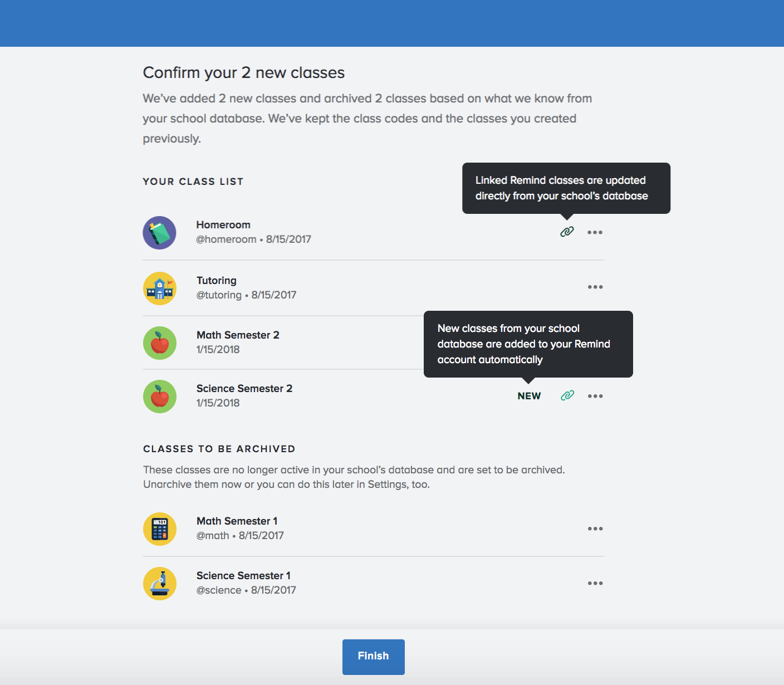Click the Science Semester 2 apple avatar
This screenshot has height=685, width=784.
(160, 397)
